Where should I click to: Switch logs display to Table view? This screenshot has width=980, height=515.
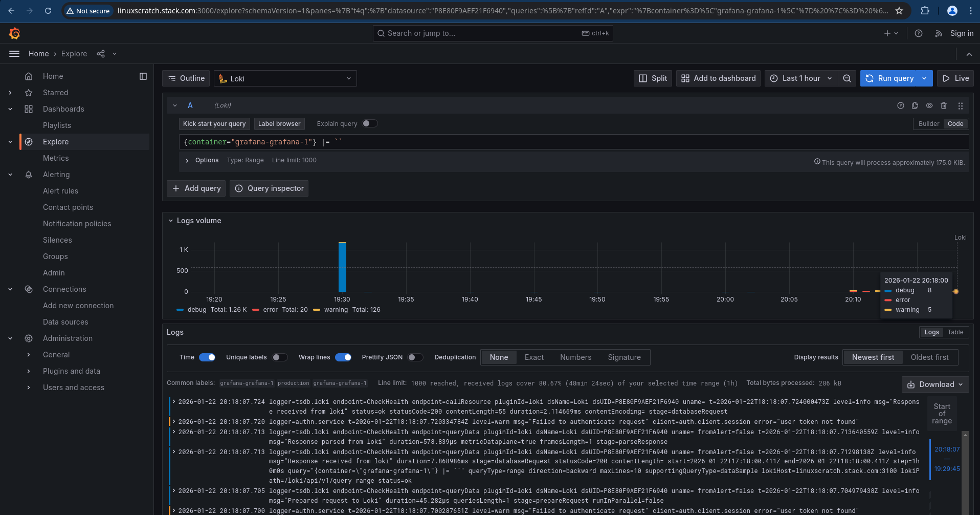[955, 332]
